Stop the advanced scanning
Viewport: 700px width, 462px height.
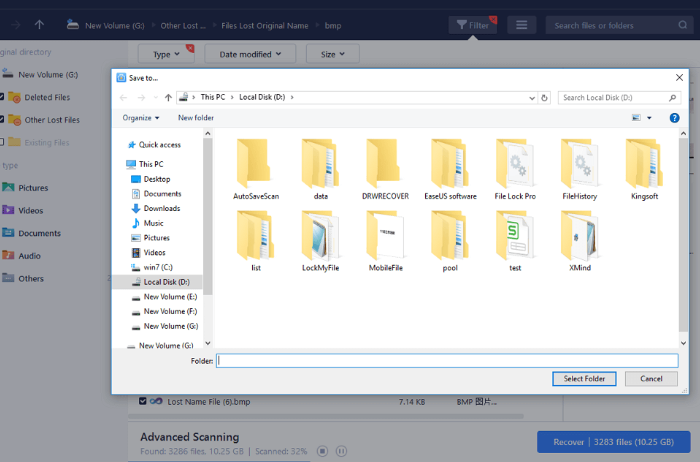322,451
